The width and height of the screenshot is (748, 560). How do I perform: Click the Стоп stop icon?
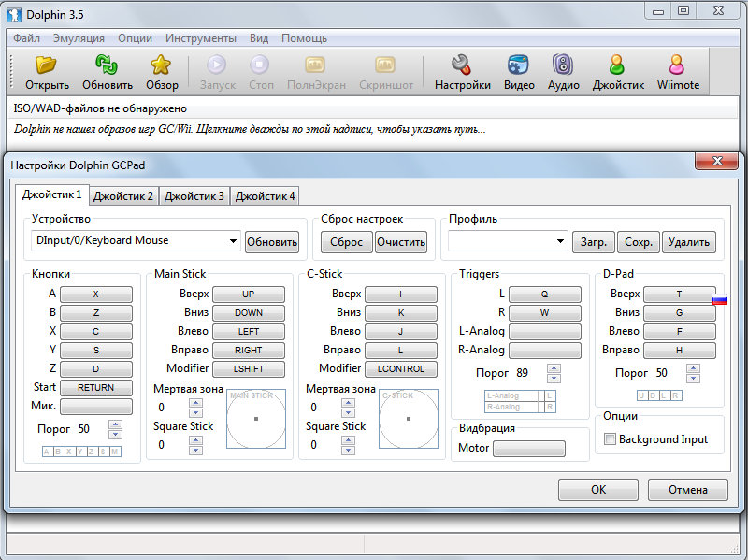(x=260, y=65)
